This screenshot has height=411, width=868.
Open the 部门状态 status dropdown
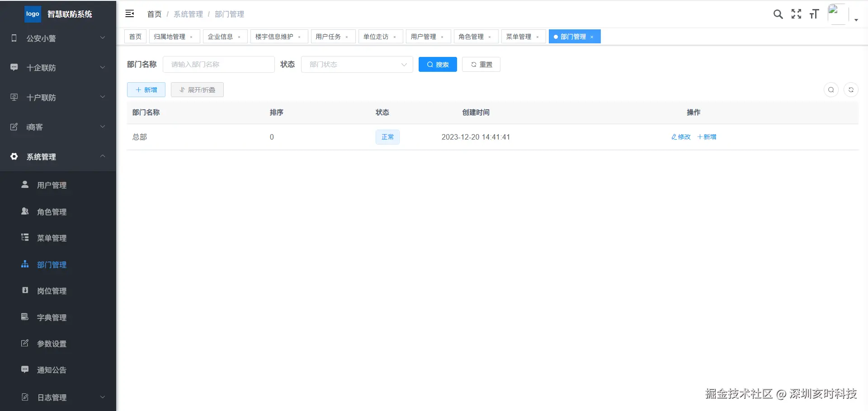(357, 65)
